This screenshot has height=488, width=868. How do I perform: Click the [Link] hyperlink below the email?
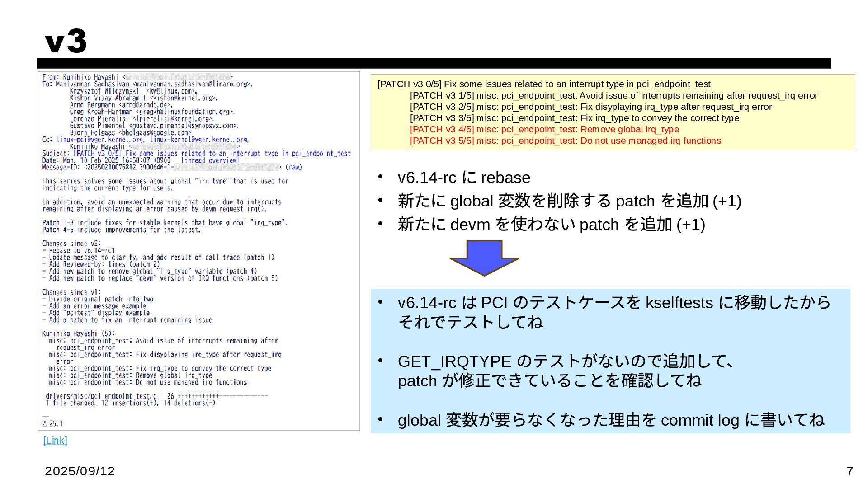tap(55, 441)
